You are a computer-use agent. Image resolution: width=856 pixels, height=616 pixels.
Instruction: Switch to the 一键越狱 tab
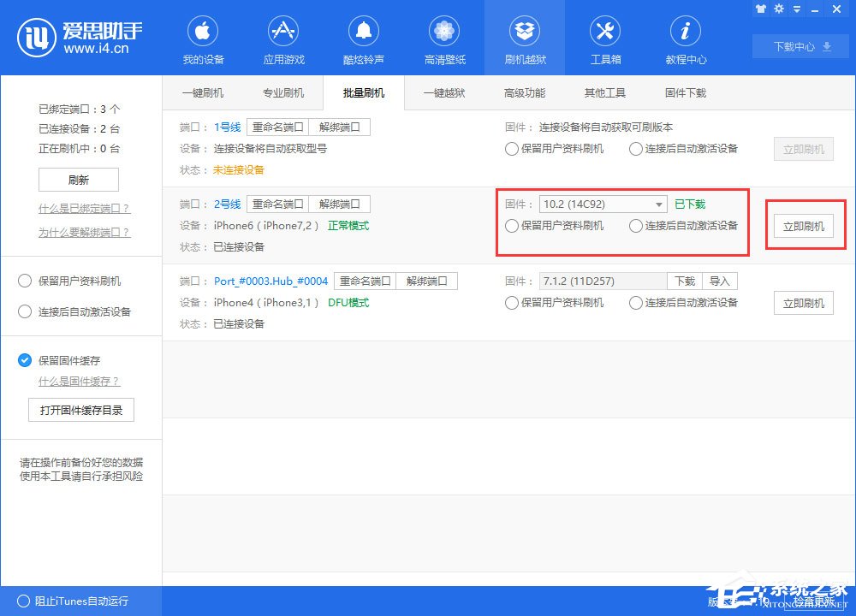(446, 92)
